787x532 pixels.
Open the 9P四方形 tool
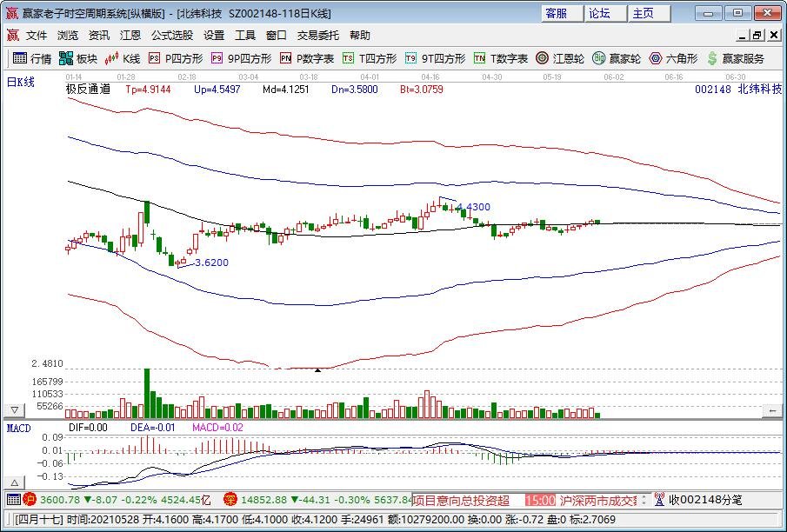pos(242,59)
